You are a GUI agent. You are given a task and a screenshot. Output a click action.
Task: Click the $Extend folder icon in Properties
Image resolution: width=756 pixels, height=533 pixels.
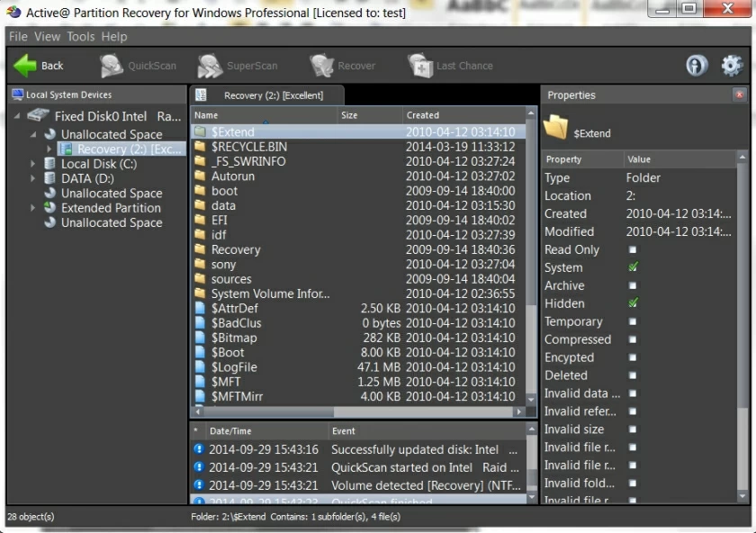point(556,127)
